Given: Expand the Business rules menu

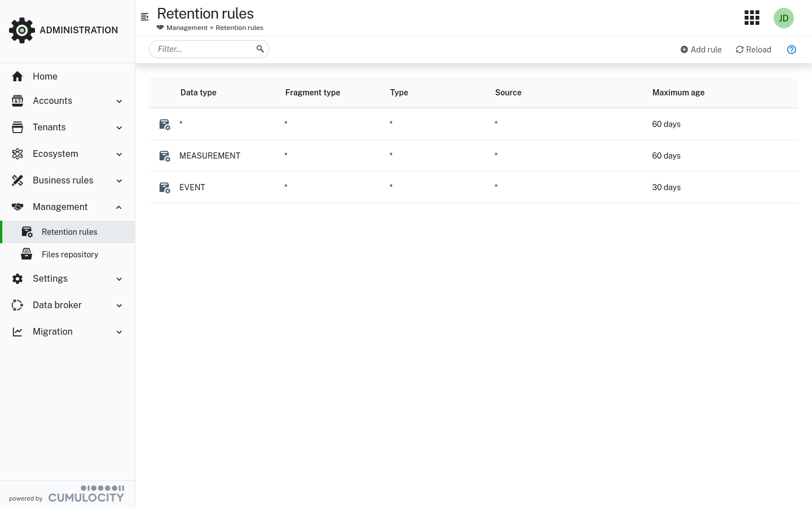Looking at the screenshot, I should (x=67, y=181).
